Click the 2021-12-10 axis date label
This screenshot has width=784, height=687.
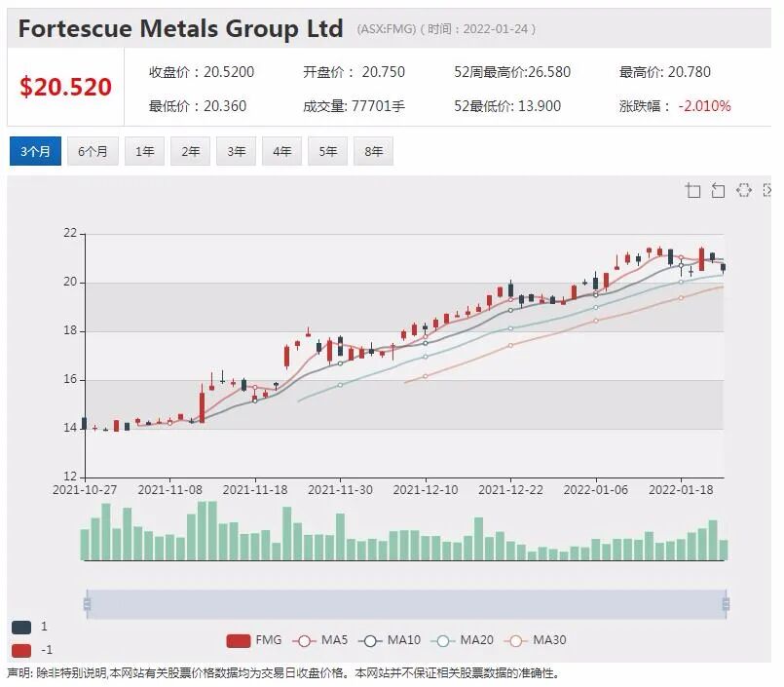[426, 490]
